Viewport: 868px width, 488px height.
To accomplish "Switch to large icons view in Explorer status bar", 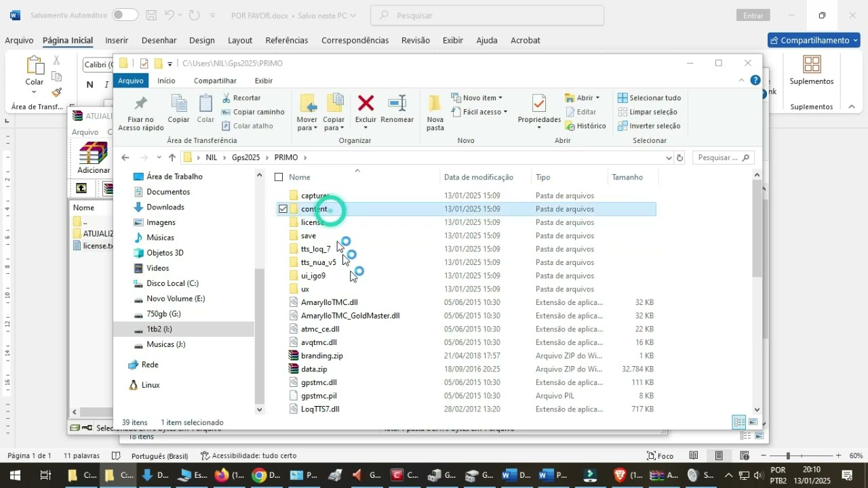I will pyautogui.click(x=753, y=422).
